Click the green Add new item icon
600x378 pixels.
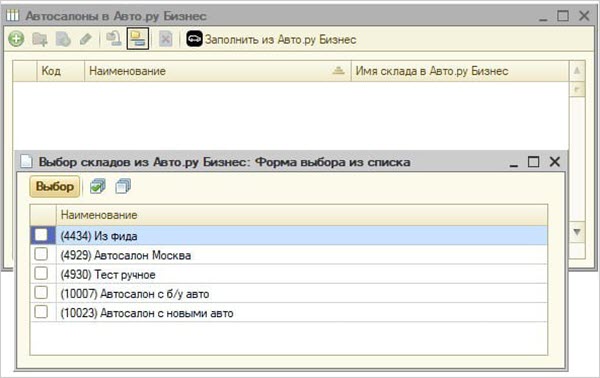pyautogui.click(x=16, y=39)
